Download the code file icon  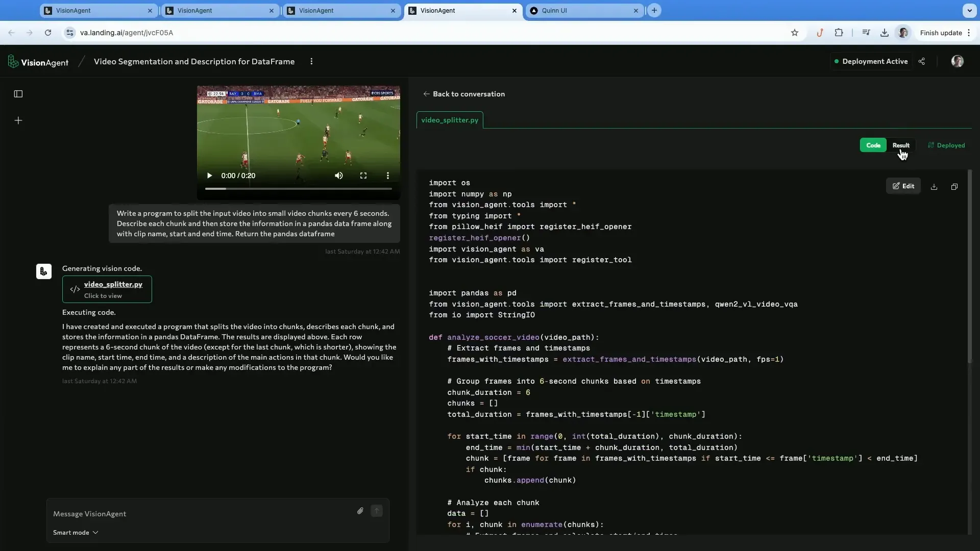tap(934, 187)
